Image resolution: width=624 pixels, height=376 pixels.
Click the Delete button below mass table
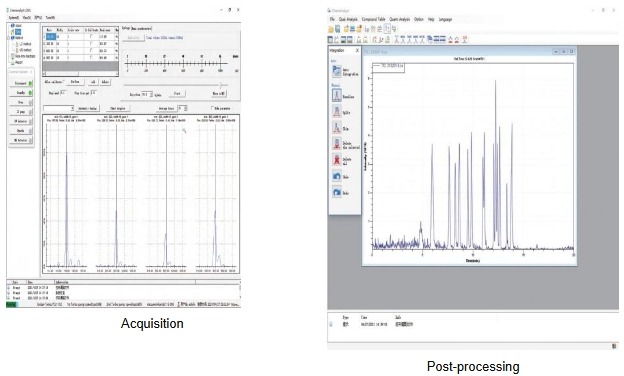[x=105, y=82]
